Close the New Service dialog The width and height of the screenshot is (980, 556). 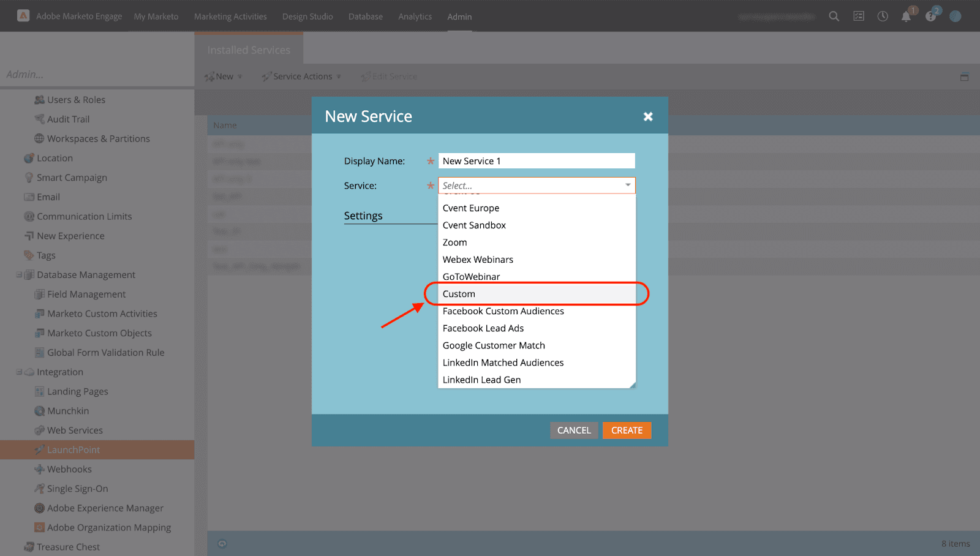click(648, 116)
